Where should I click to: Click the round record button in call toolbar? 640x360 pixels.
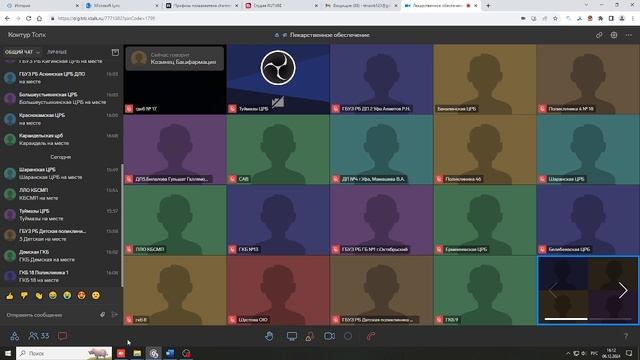(348, 336)
